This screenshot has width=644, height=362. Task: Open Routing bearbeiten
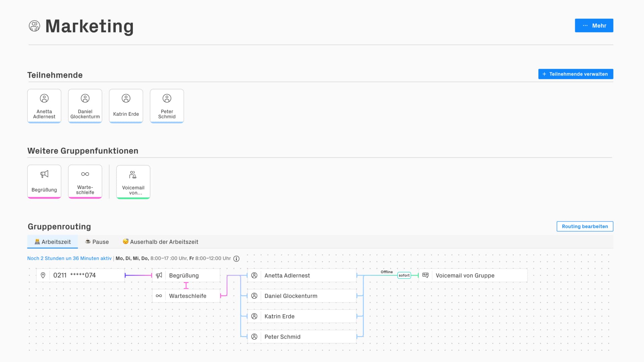(585, 226)
